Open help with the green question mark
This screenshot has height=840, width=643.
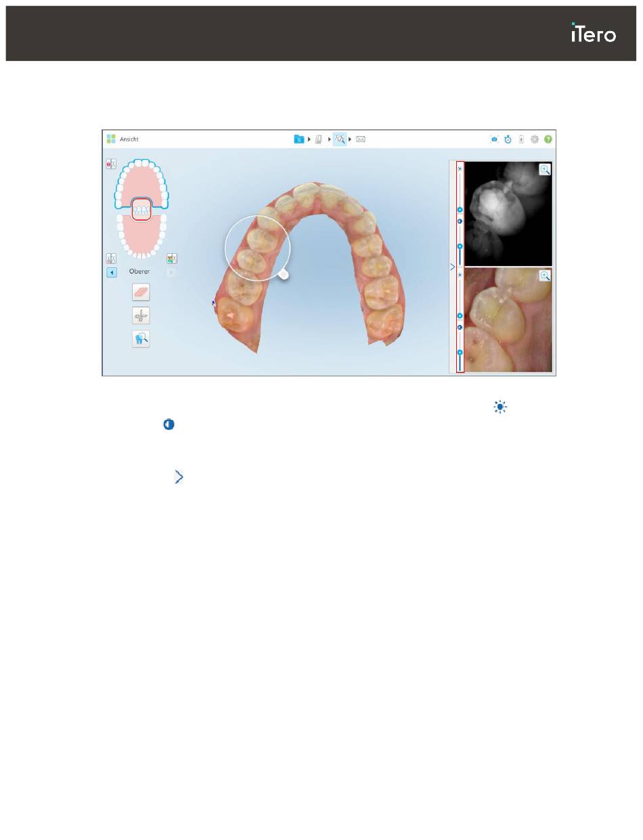coord(548,139)
